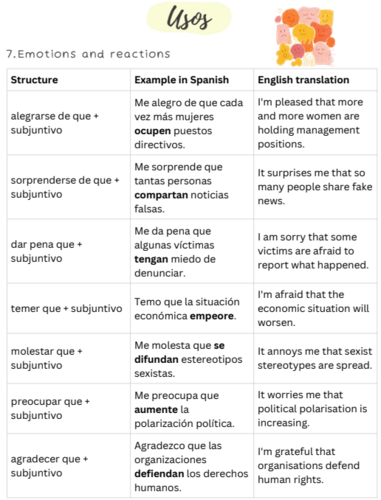Click the translation 'I'm grateful that organisations defend'
The height and width of the screenshot is (500, 381).
pos(309,459)
